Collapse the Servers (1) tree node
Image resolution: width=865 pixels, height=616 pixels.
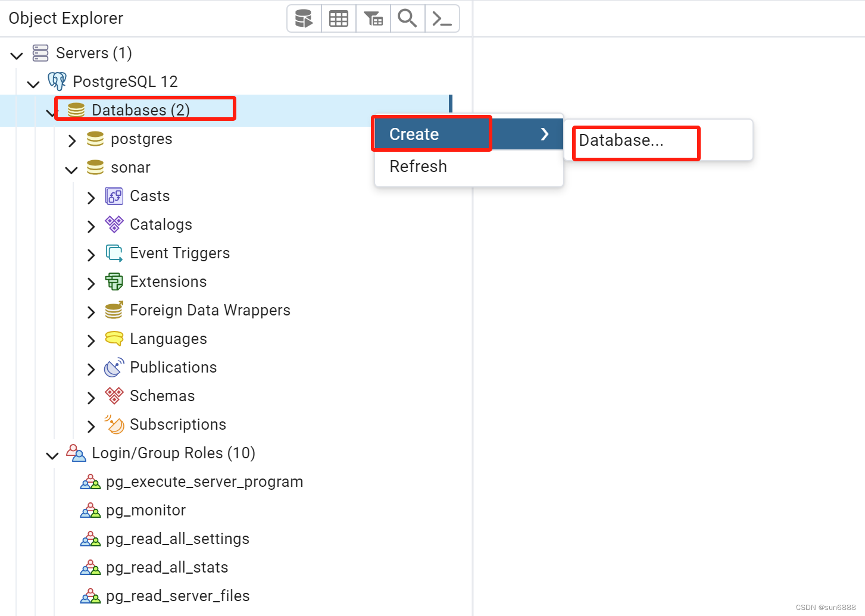17,56
